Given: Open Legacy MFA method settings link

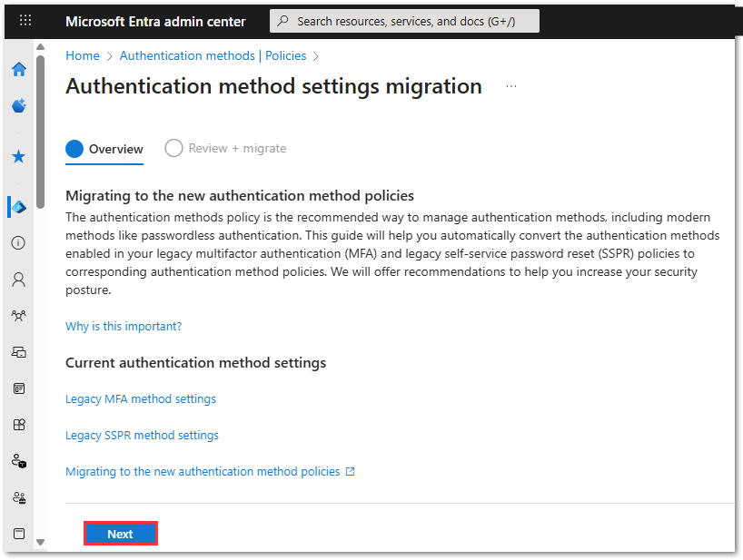Looking at the screenshot, I should [x=141, y=399].
